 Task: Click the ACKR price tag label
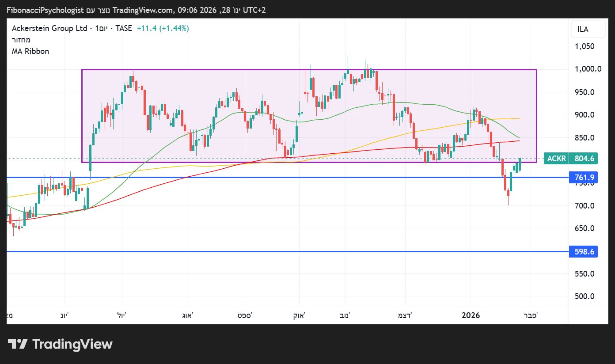tap(556, 158)
